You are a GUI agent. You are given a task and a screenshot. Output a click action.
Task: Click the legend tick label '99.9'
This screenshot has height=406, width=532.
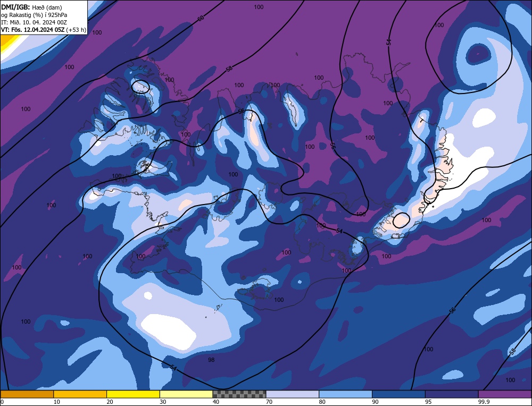click(x=484, y=402)
